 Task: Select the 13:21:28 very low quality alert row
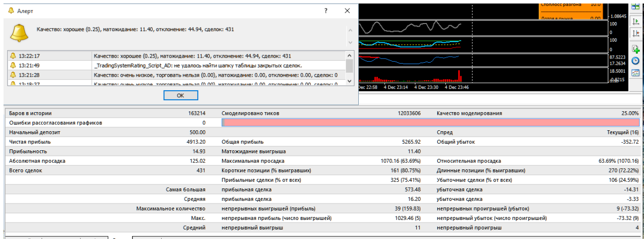pyautogui.click(x=177, y=75)
